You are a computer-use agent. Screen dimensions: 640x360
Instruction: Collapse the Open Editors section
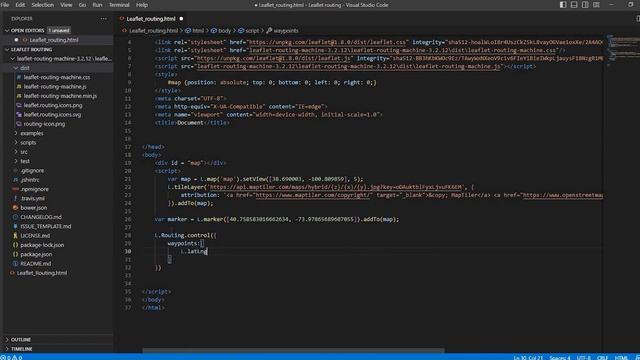click(7, 31)
